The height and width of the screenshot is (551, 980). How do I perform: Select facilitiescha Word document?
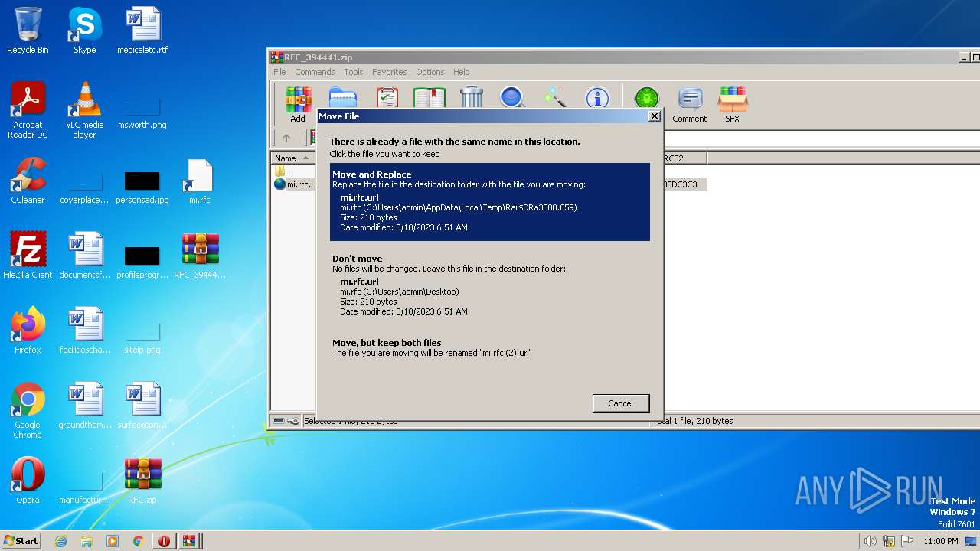[84, 331]
